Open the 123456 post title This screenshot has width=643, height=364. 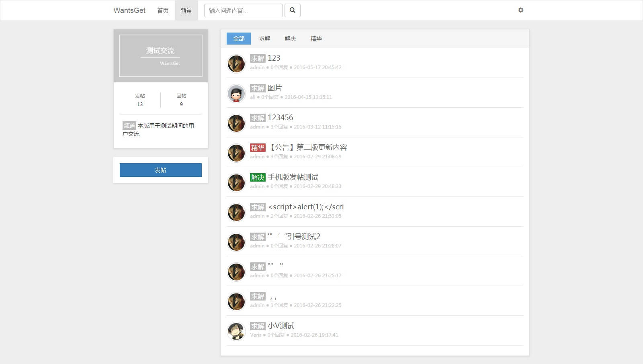click(280, 118)
